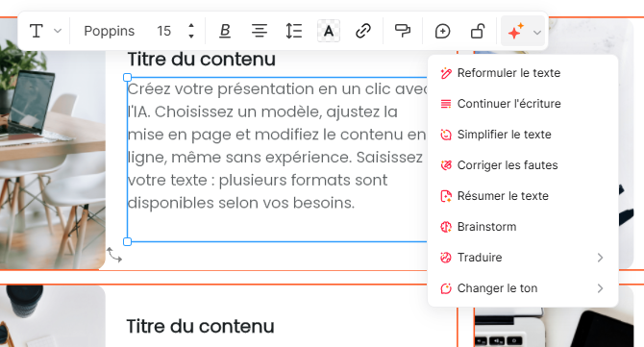644x347 pixels.
Task: Select the bottom-right laptop keyboard image
Action: [x=554, y=328]
